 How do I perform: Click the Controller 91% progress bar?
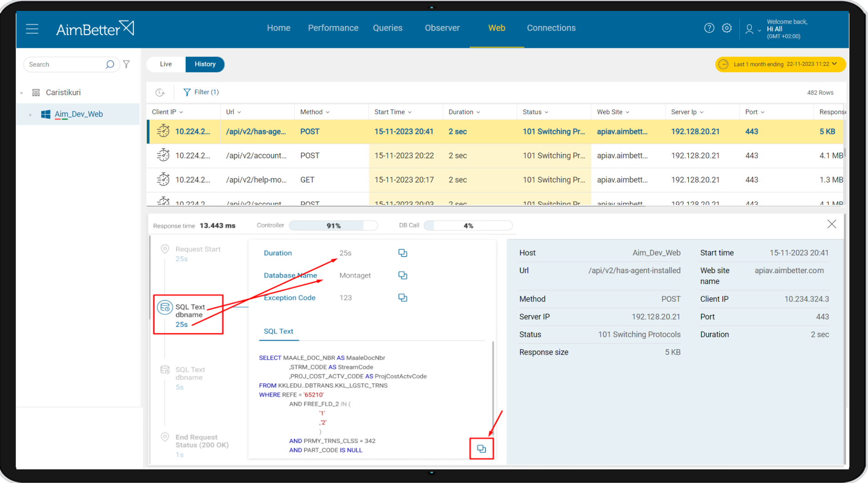click(x=333, y=226)
